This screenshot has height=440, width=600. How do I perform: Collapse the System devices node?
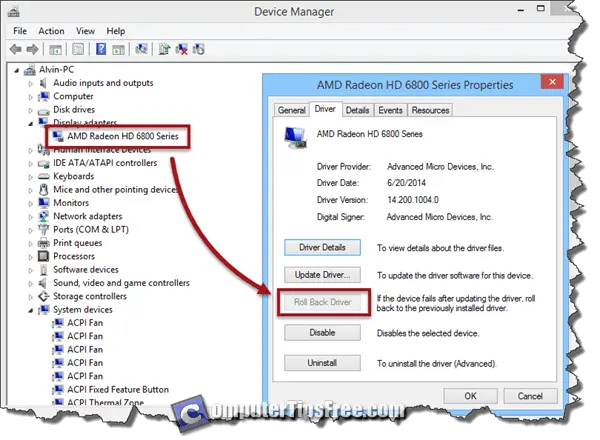(31, 311)
